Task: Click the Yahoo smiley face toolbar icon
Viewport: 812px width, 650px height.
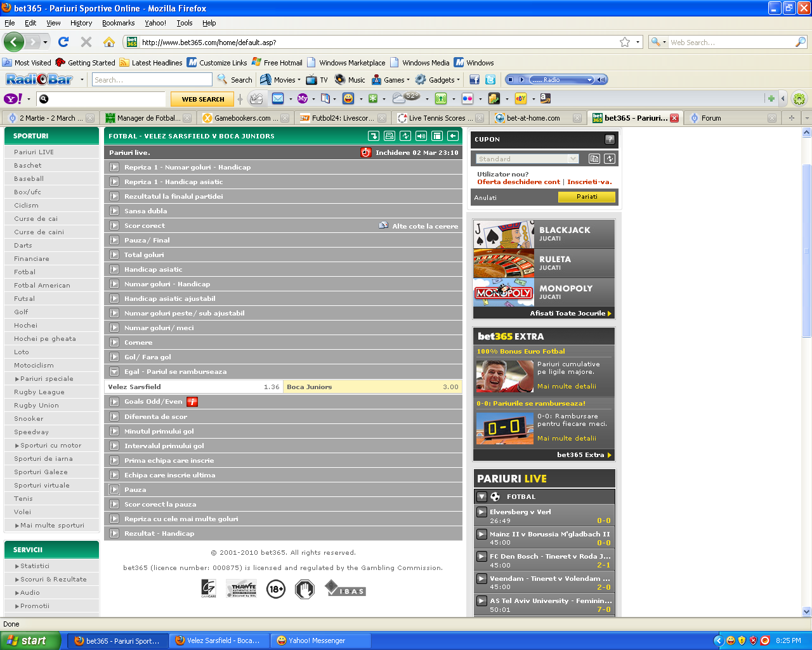Action: pos(348,98)
